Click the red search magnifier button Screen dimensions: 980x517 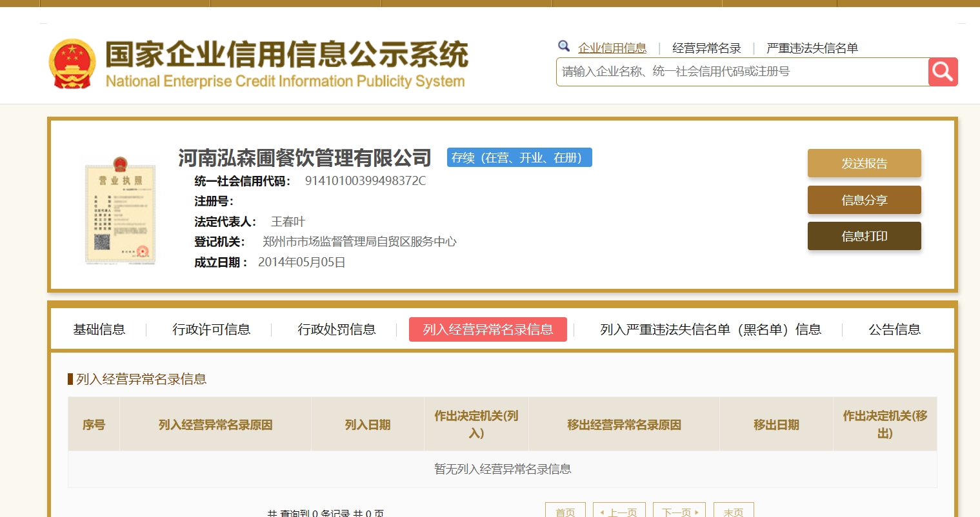click(943, 72)
